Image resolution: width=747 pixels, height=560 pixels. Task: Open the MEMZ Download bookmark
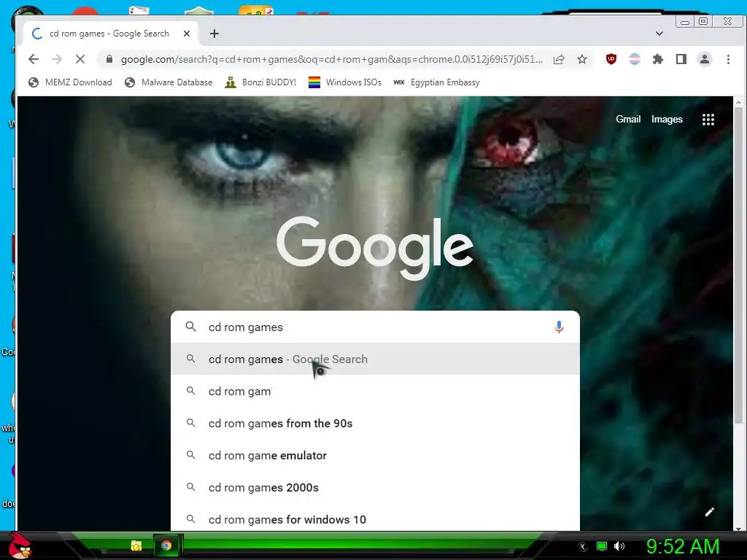pos(71,82)
